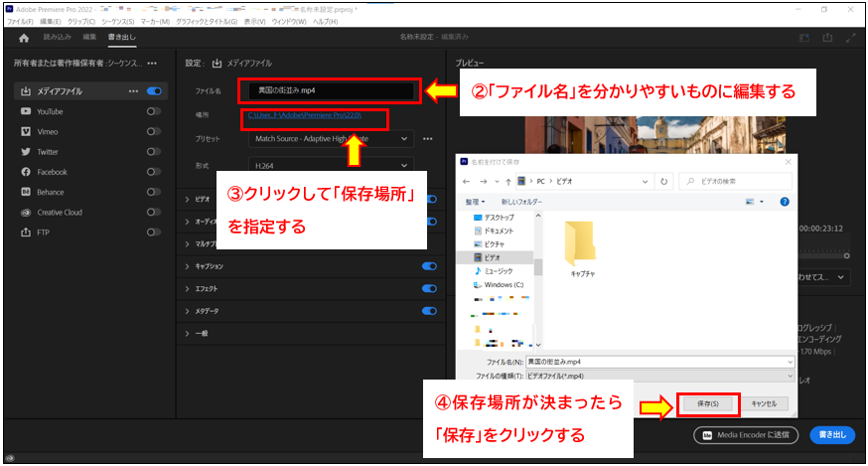Go up one folder level in dialog

(508, 181)
